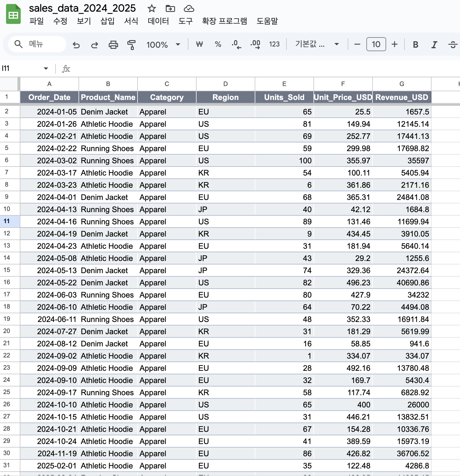
Task: Click the Revenue_USD header cell
Action: (402, 97)
